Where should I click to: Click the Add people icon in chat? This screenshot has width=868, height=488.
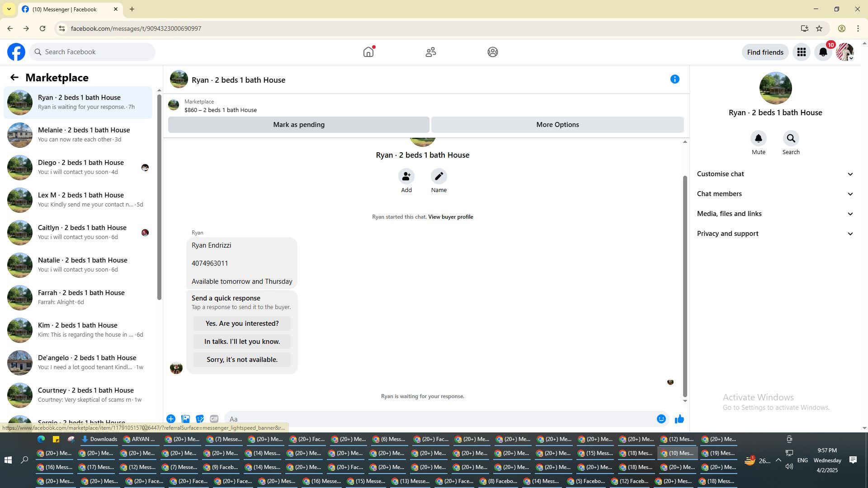coord(406,176)
